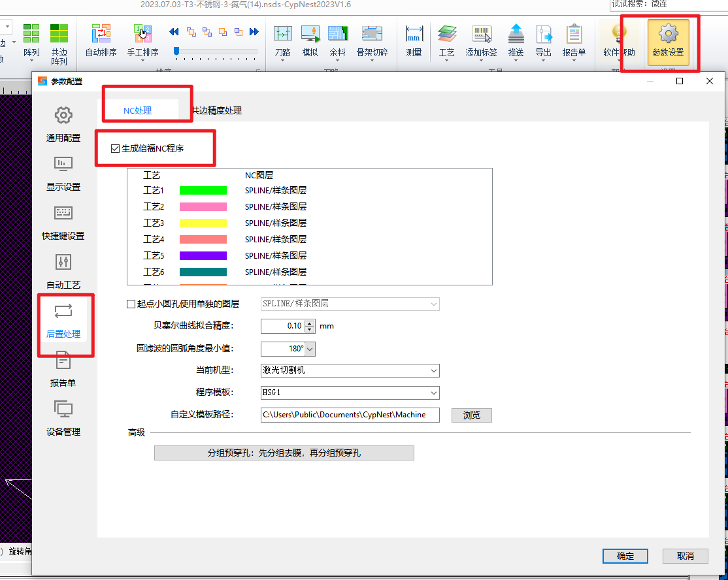This screenshot has width=728, height=580.
Task: Click 分组预穿孔 grouping pre-pierce button
Action: pos(284,453)
